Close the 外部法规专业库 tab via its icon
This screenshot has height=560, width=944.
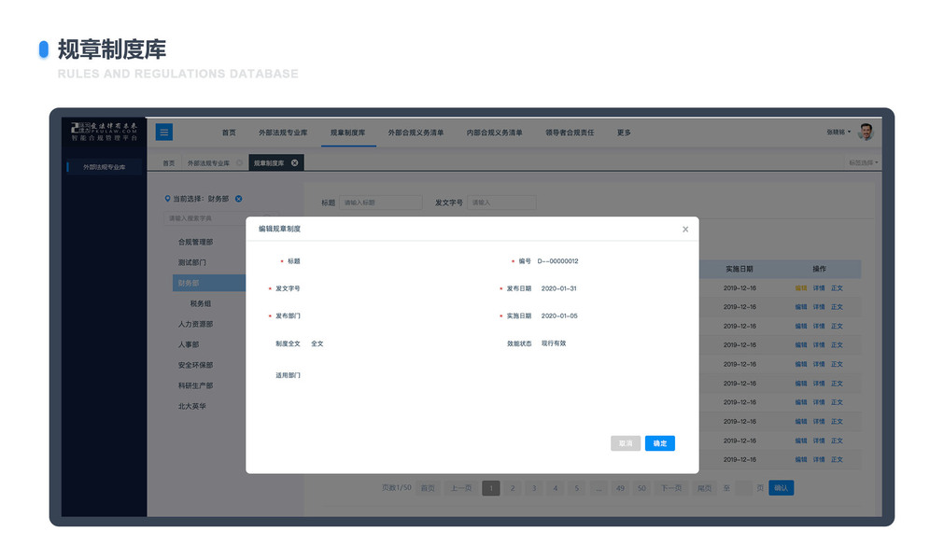point(240,163)
